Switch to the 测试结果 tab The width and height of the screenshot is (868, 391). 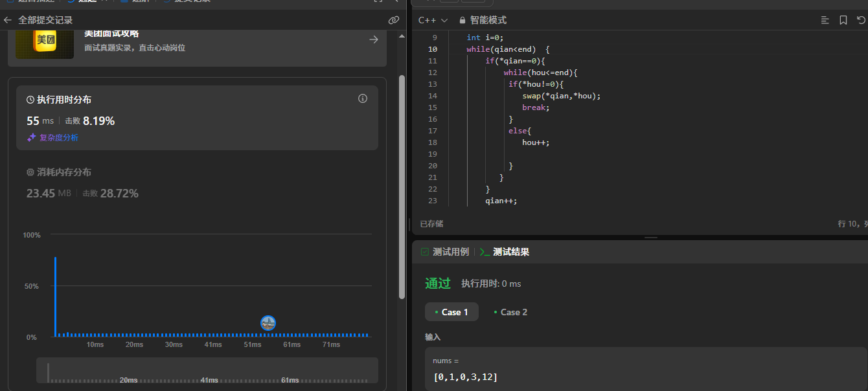coord(505,252)
